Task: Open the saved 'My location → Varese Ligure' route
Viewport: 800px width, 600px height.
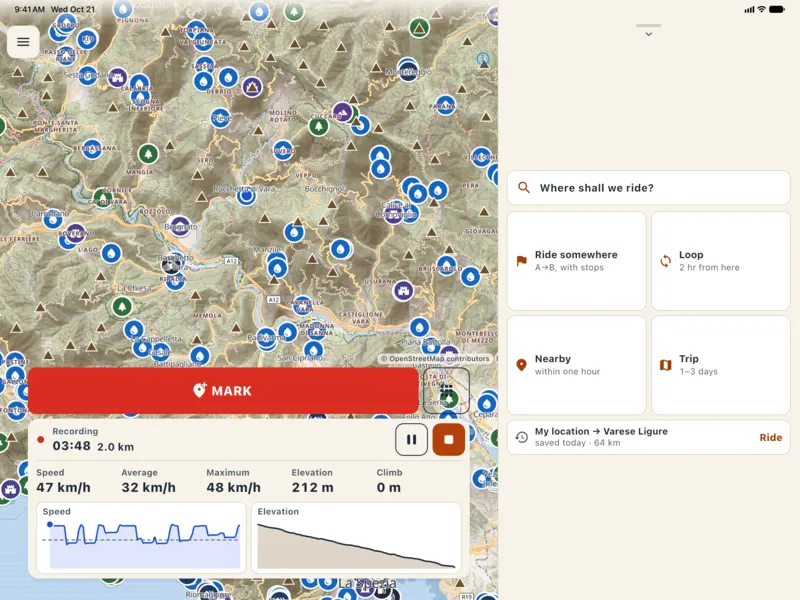Action: pos(648,437)
